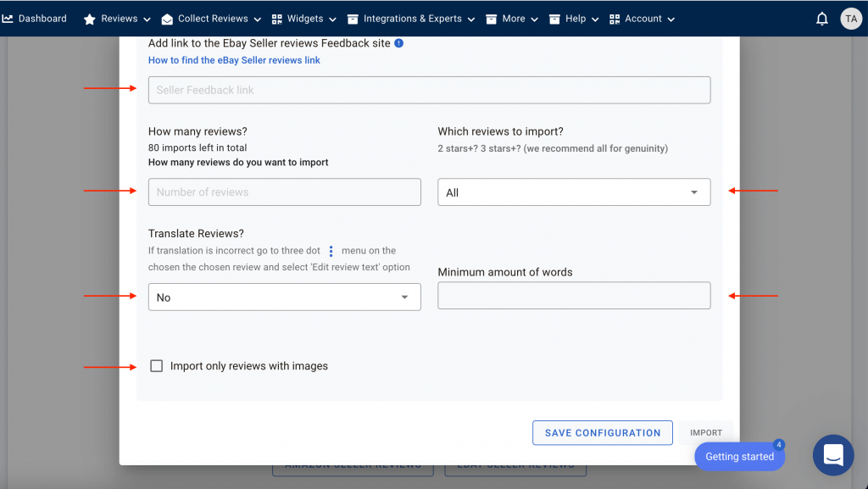This screenshot has width=868, height=489.
Task: Click the Widgets grid icon
Action: point(277,19)
